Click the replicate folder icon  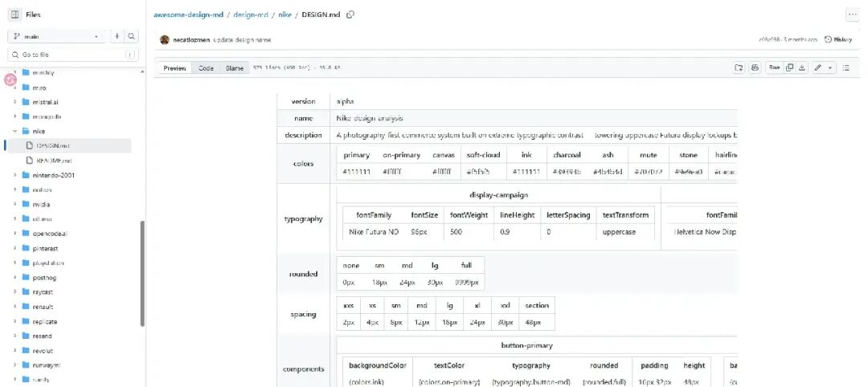pos(26,321)
